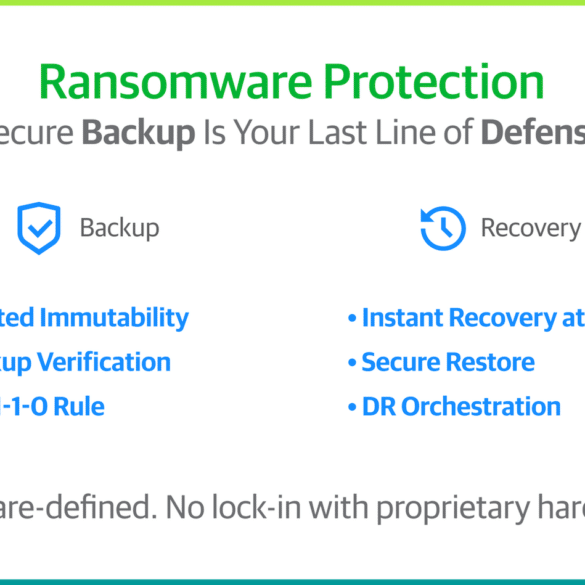The width and height of the screenshot is (585, 585).
Task: Click the blue shield checkmark Backup icon
Action: (39, 228)
